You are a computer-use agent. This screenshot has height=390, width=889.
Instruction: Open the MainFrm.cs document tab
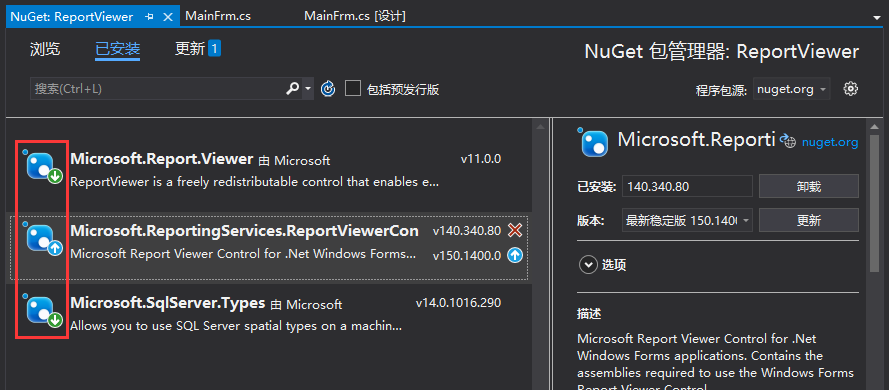click(x=218, y=16)
